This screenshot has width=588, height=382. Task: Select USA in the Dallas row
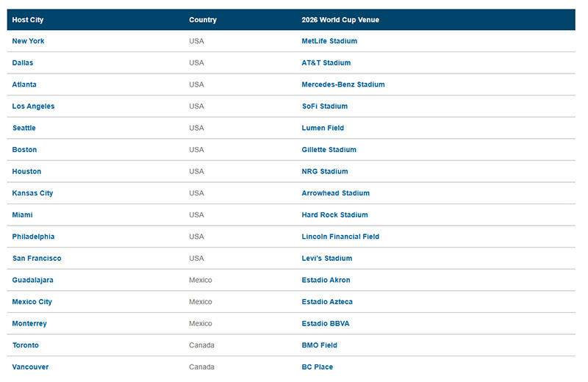196,62
